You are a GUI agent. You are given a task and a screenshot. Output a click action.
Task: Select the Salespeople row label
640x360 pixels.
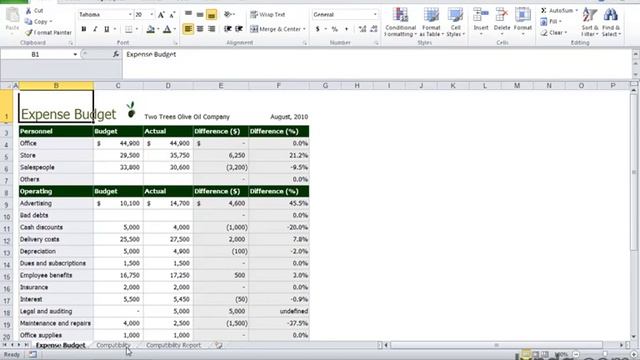click(56, 167)
